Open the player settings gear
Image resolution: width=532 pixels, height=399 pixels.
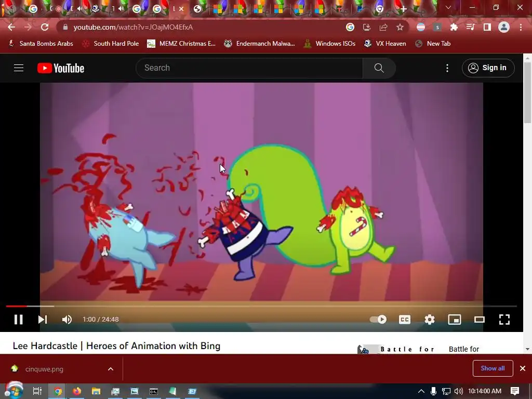pyautogui.click(x=430, y=320)
